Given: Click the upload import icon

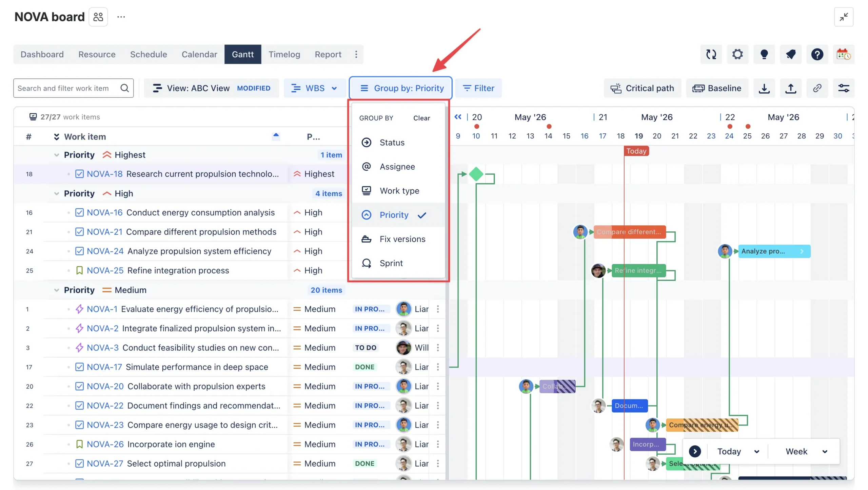Looking at the screenshot, I should pos(790,88).
